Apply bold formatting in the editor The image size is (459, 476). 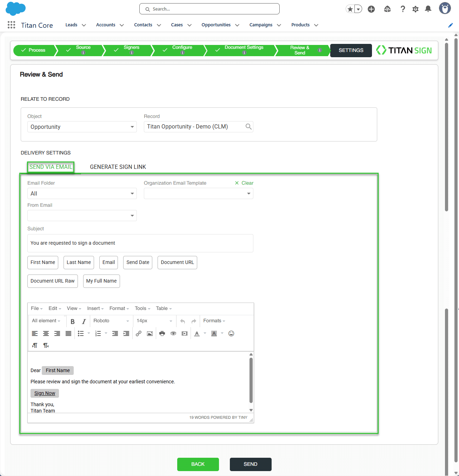(73, 321)
